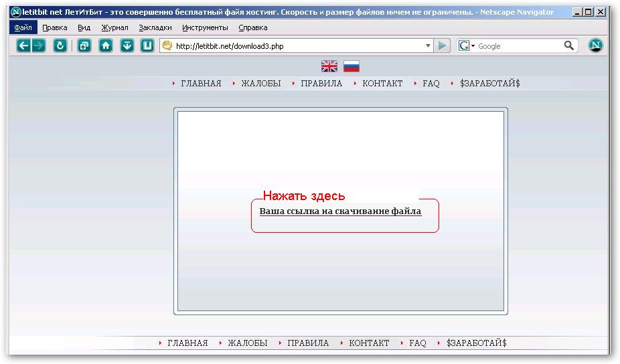
Task: Open $ЗАРАБОТАЙ$ in the top navigation
Action: click(490, 84)
